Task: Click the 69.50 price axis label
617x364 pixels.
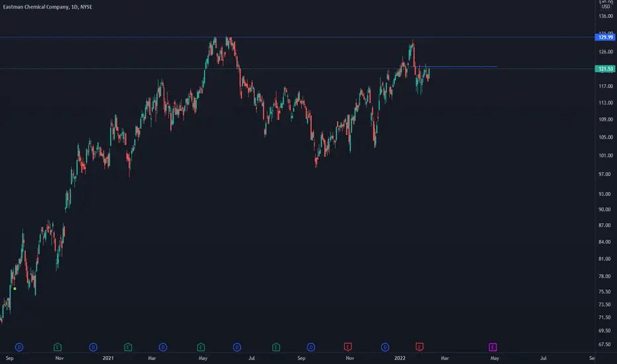Action: tap(606, 331)
